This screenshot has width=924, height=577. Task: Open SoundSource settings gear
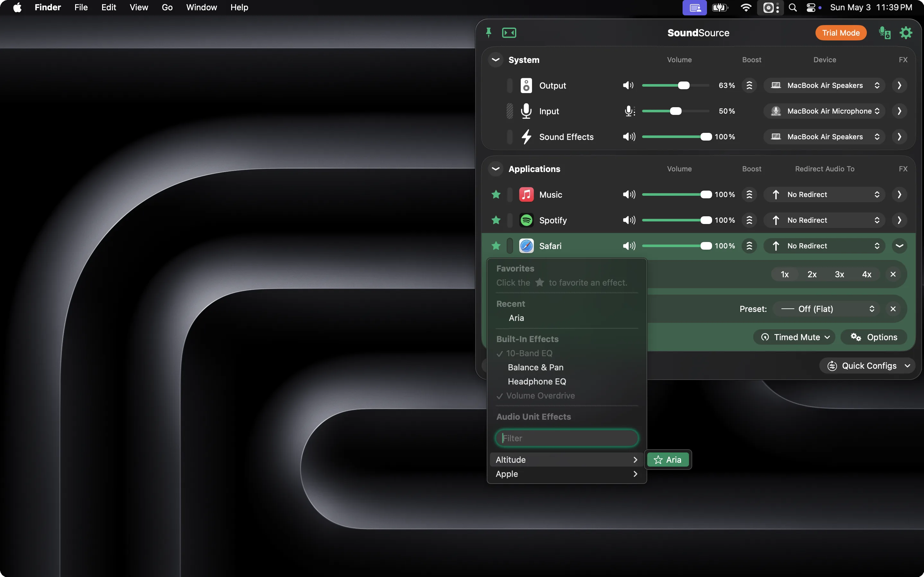(906, 33)
